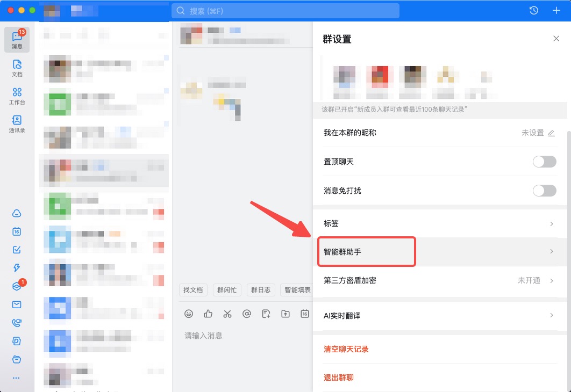Open the to-do checkbox icon in sidebar

pyautogui.click(x=17, y=249)
